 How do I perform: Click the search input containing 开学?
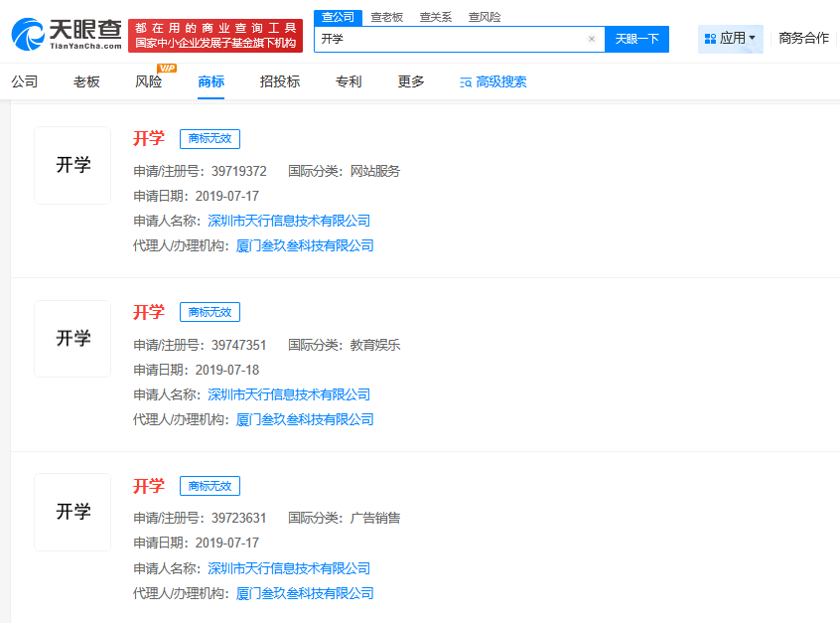(447, 38)
